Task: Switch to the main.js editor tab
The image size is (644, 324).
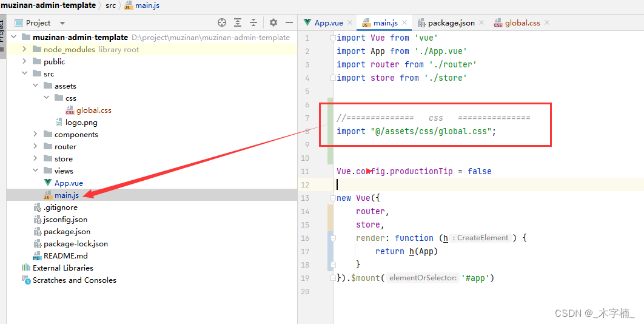Action: click(x=385, y=23)
